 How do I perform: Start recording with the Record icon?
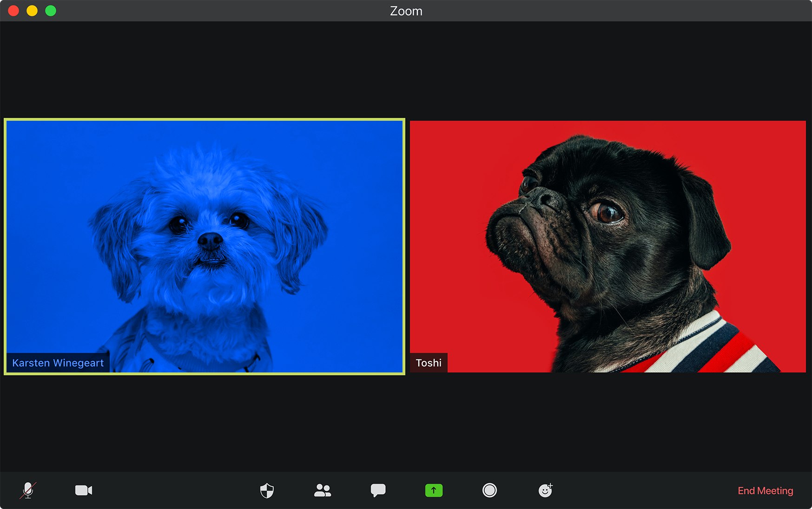click(489, 490)
